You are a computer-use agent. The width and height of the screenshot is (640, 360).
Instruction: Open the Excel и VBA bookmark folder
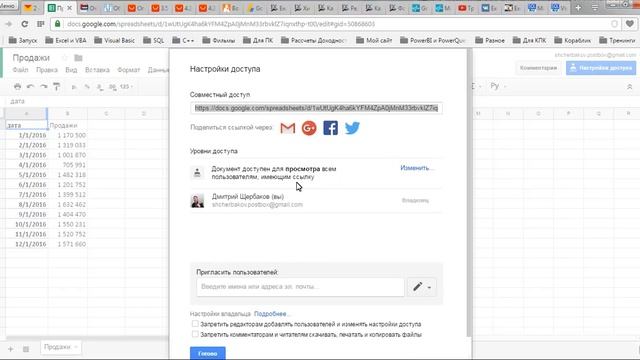click(66, 40)
